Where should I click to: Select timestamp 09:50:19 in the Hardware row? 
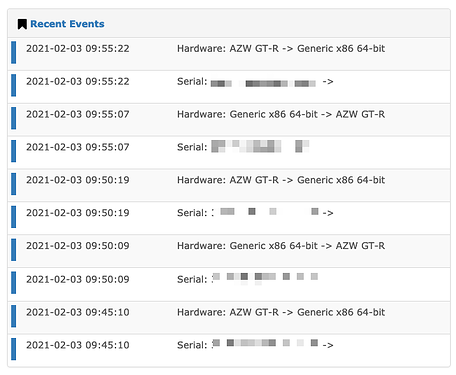coord(78,180)
